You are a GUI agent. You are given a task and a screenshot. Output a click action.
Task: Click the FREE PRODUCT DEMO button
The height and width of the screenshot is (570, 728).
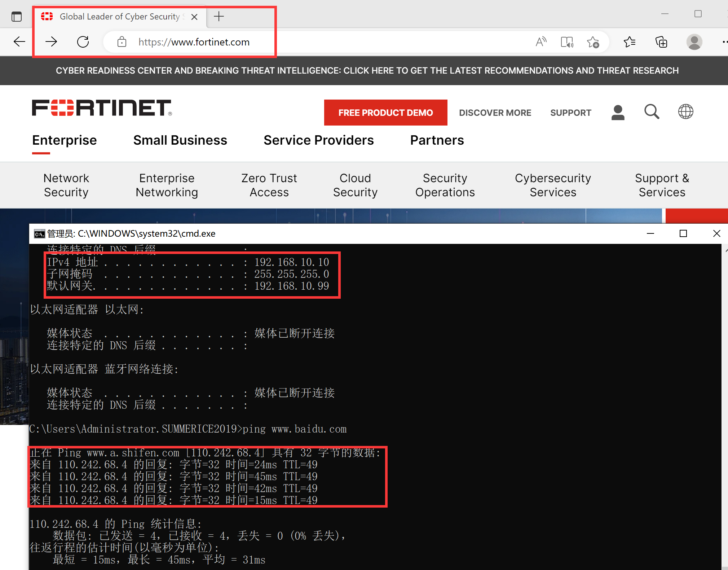385,113
